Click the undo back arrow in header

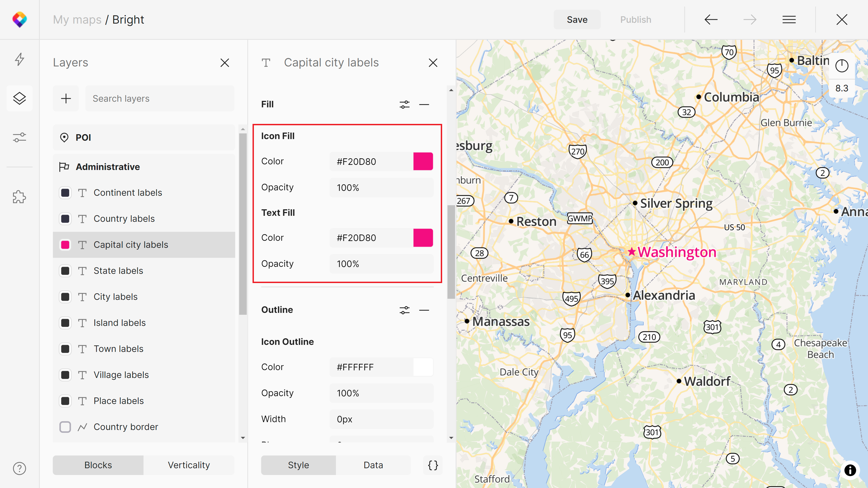pyautogui.click(x=711, y=20)
